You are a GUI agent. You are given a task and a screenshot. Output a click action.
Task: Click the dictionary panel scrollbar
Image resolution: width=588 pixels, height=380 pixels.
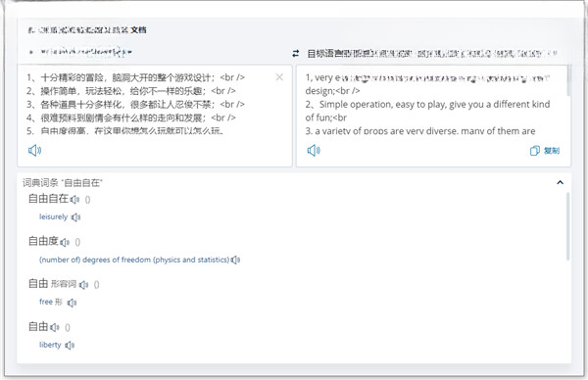pyautogui.click(x=567, y=226)
